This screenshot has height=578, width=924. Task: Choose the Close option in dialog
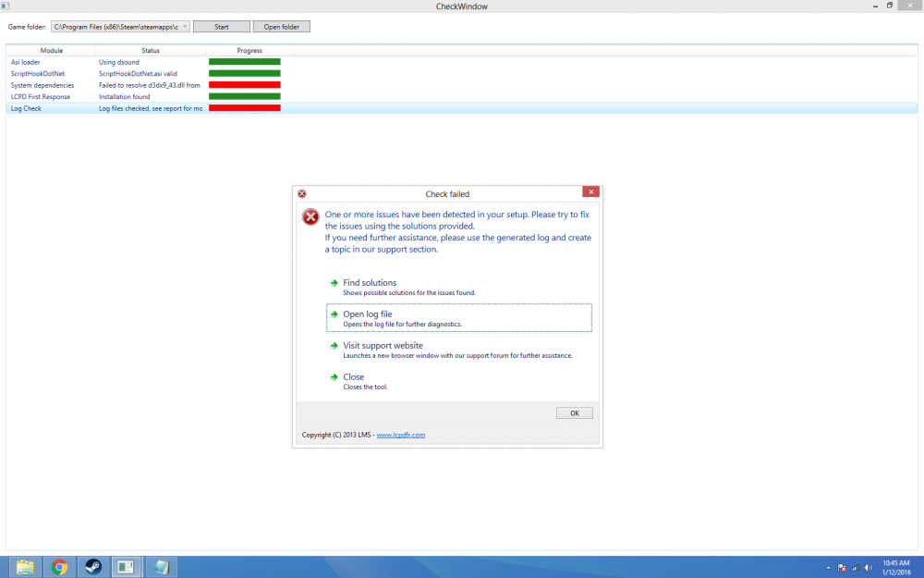[x=459, y=381]
